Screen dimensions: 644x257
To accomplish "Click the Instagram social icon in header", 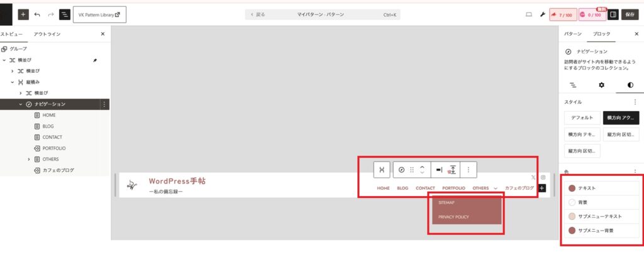I will point(543,177).
